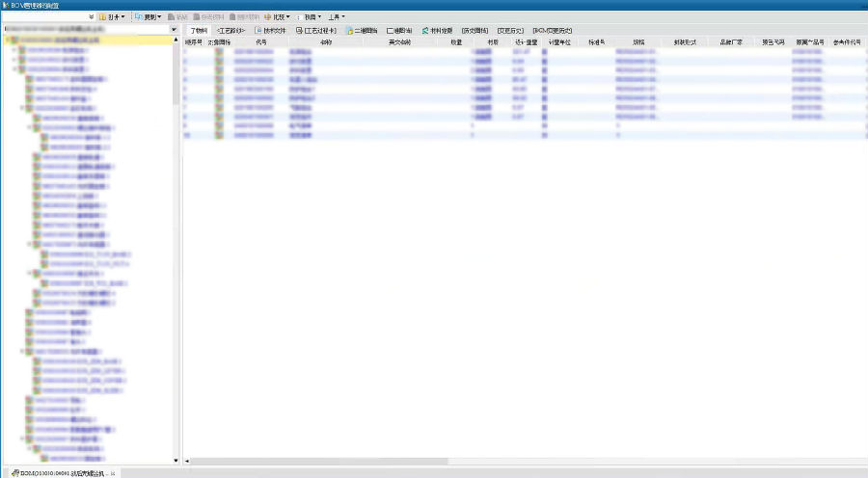The width and height of the screenshot is (868, 478).
Task: Click the 打开 (Open) toolbar icon
Action: click(103, 17)
